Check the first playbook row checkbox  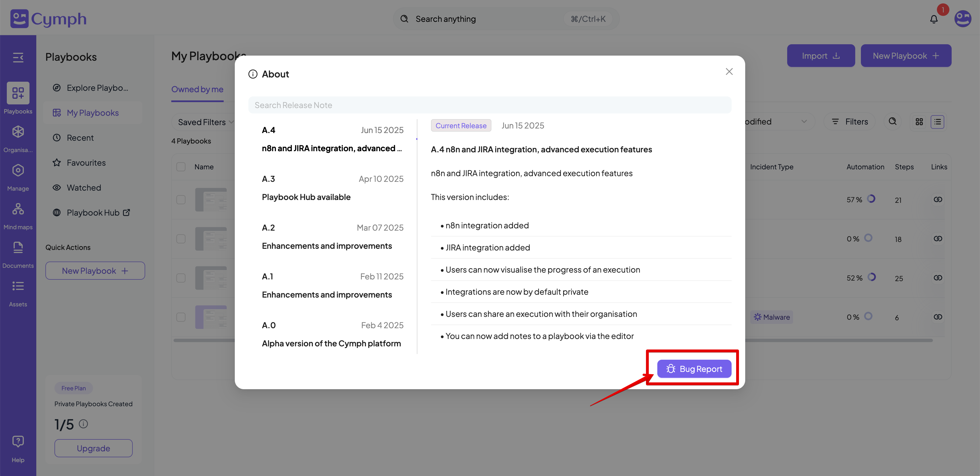click(x=181, y=200)
